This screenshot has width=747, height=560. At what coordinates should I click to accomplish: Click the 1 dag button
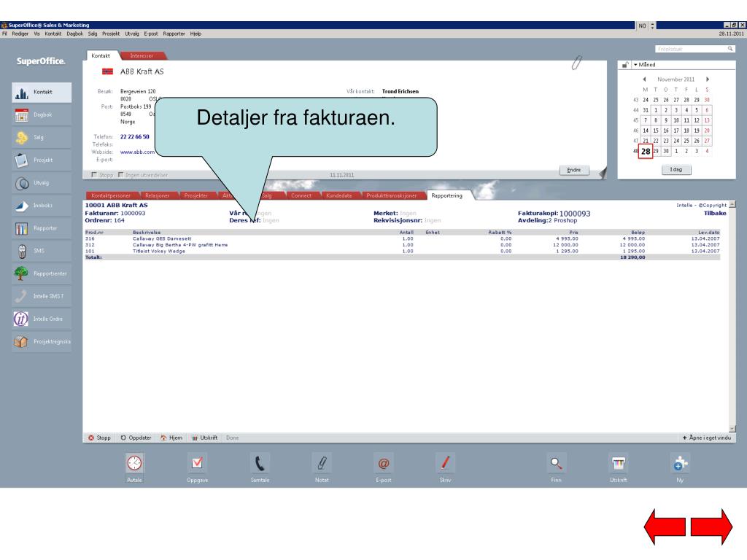point(676,169)
